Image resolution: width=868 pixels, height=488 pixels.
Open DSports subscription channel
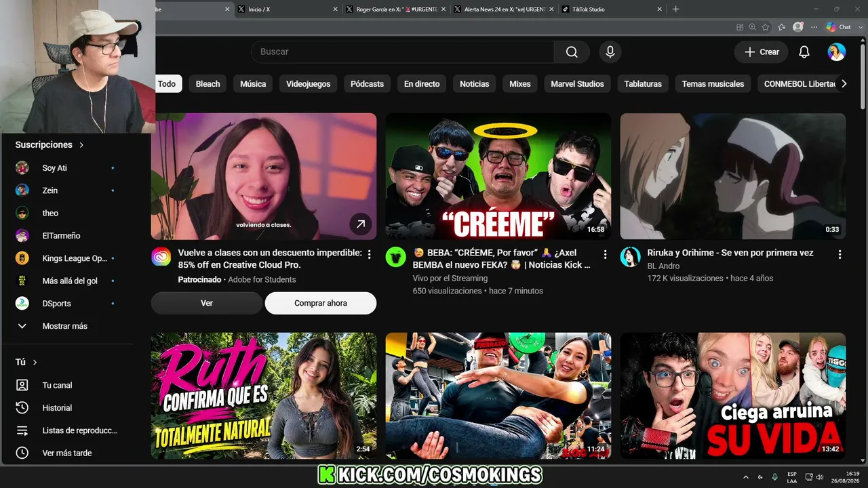(67, 304)
